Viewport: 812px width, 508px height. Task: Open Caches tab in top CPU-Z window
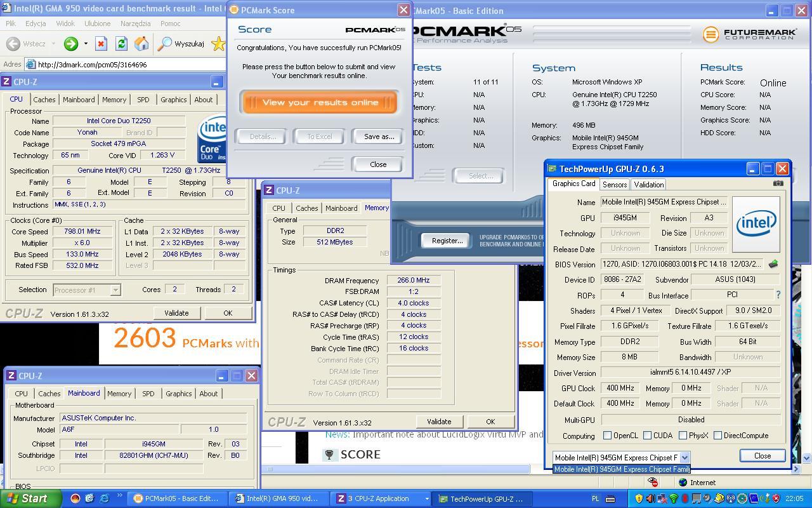pyautogui.click(x=44, y=100)
